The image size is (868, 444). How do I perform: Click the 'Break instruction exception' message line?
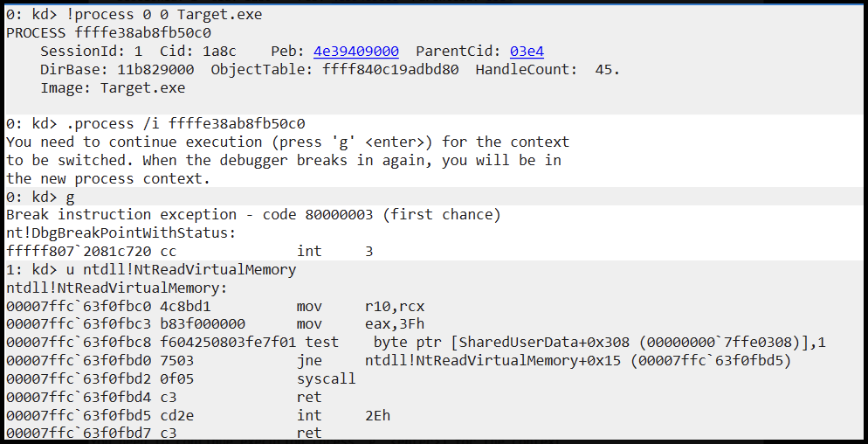pyautogui.click(x=253, y=215)
